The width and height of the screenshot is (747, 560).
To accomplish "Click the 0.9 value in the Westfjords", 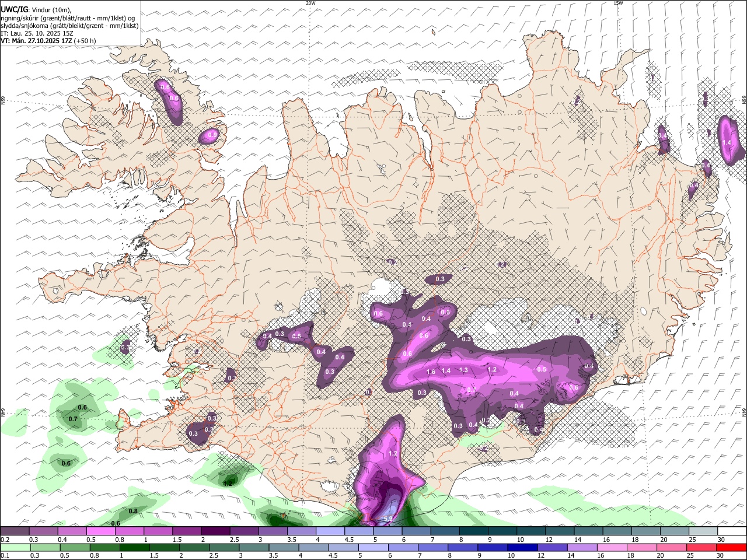I will click(x=212, y=135).
